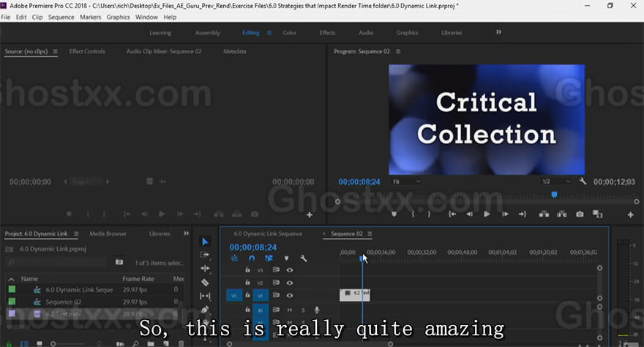Click timeline timecode 00;00;08;24

tap(253, 247)
